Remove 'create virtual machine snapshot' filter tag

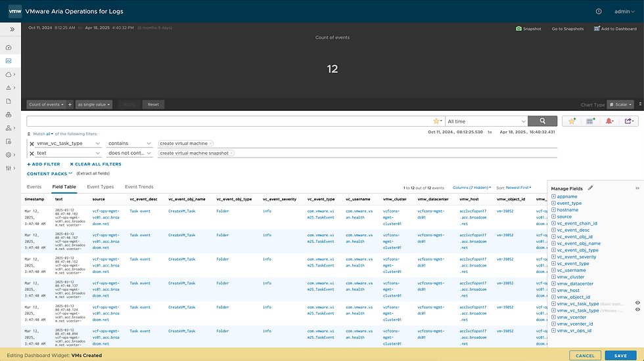click(x=231, y=153)
